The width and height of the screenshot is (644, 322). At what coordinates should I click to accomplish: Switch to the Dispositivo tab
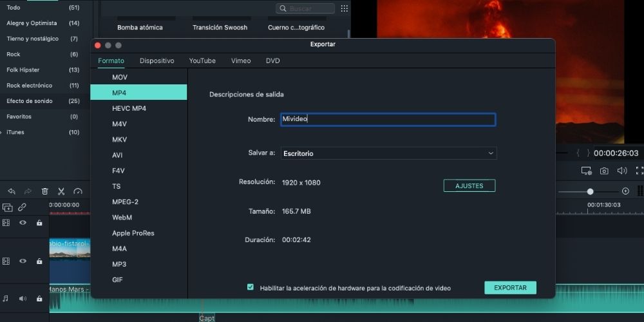tap(157, 61)
